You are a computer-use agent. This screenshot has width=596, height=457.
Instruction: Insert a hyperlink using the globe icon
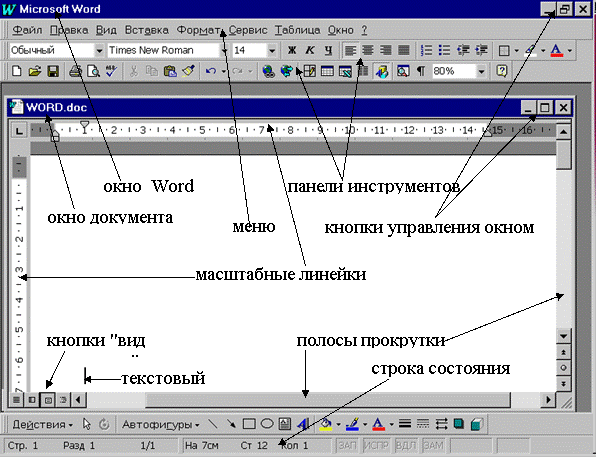pyautogui.click(x=268, y=71)
